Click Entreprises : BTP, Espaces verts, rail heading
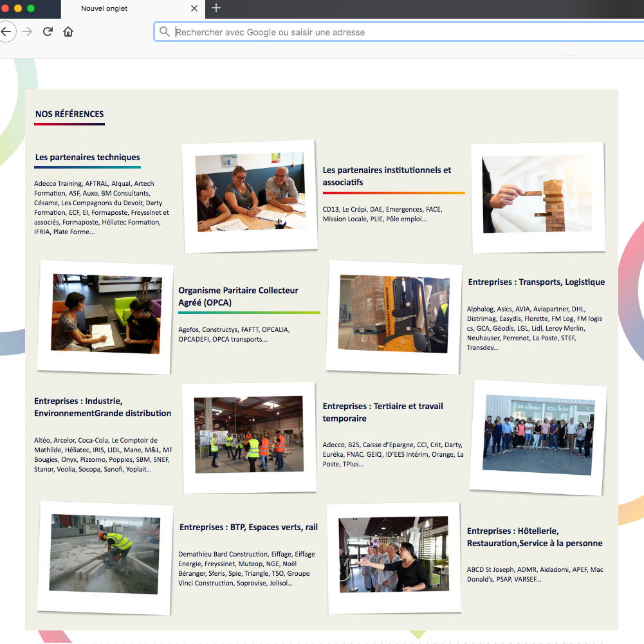 (x=248, y=528)
